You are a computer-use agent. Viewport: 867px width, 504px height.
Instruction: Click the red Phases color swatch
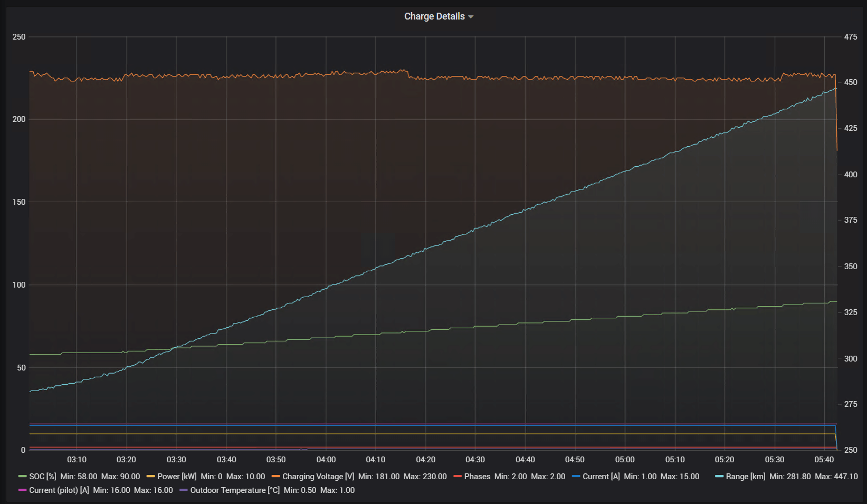tap(457, 477)
